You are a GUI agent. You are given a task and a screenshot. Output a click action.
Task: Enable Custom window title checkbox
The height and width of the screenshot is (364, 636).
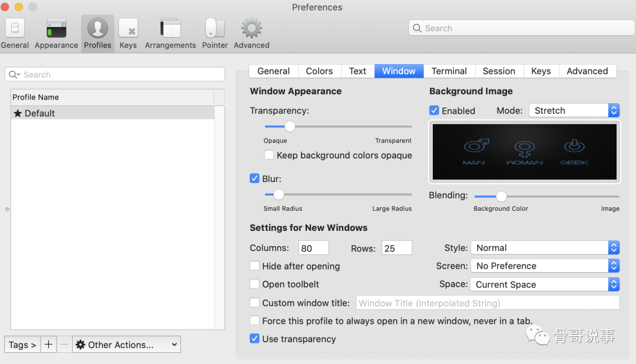pos(254,302)
